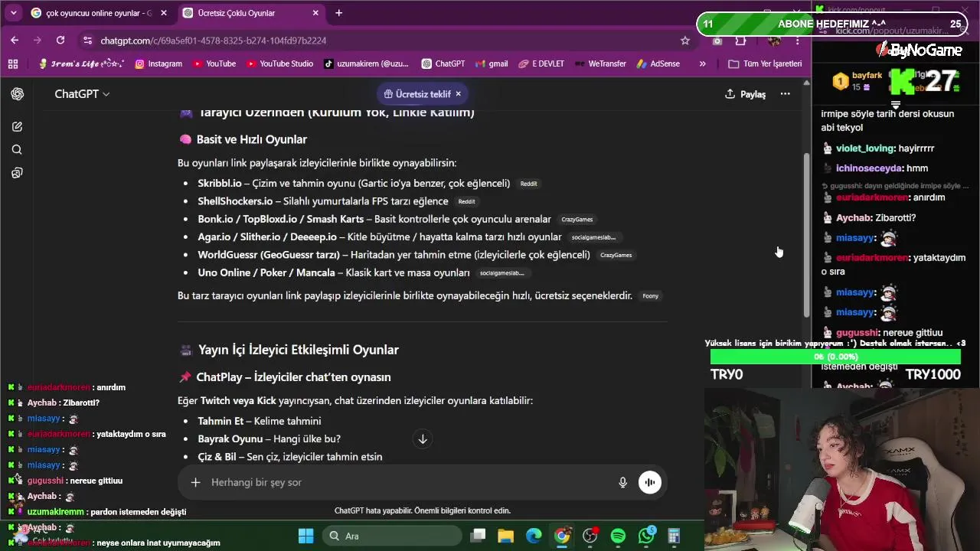This screenshot has height=551, width=980.
Task: Click the plus attach button in message box
Action: point(195,482)
